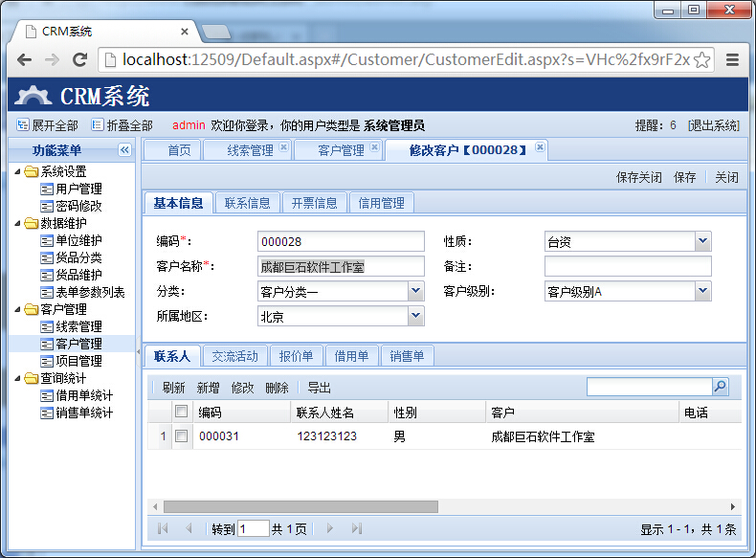The image size is (756, 558).
Task: Click the browser reload icon
Action: (80, 59)
